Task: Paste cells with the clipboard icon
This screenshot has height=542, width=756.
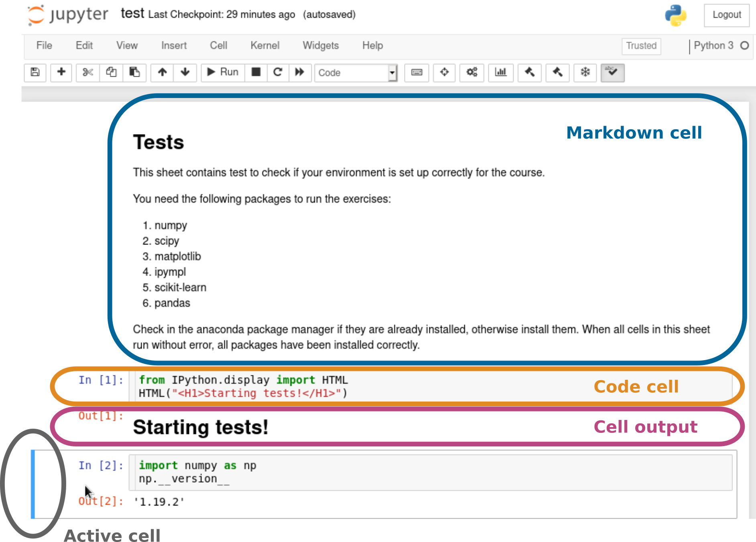Action: [134, 72]
